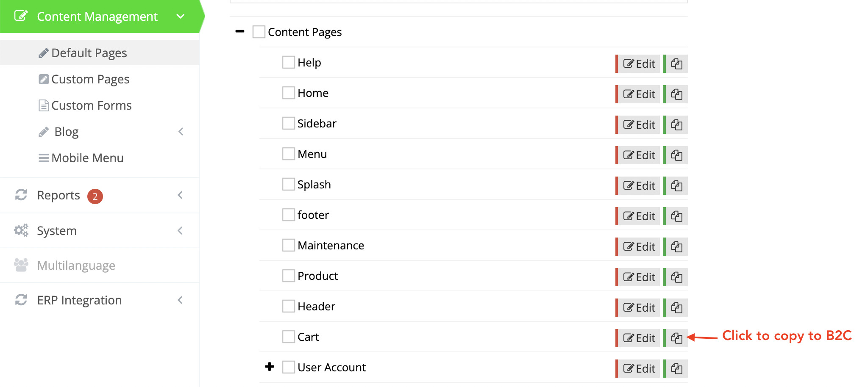Open the Content Management menu

[x=97, y=17]
